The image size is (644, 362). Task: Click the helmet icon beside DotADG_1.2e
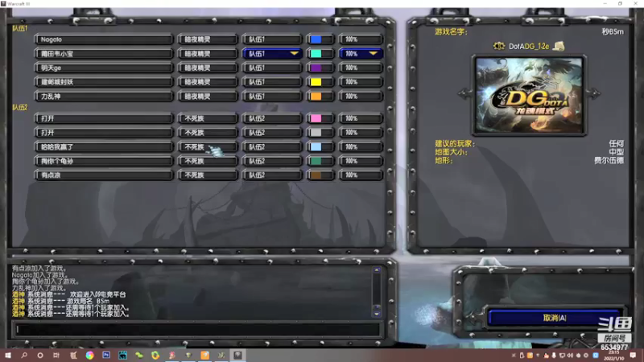[498, 46]
